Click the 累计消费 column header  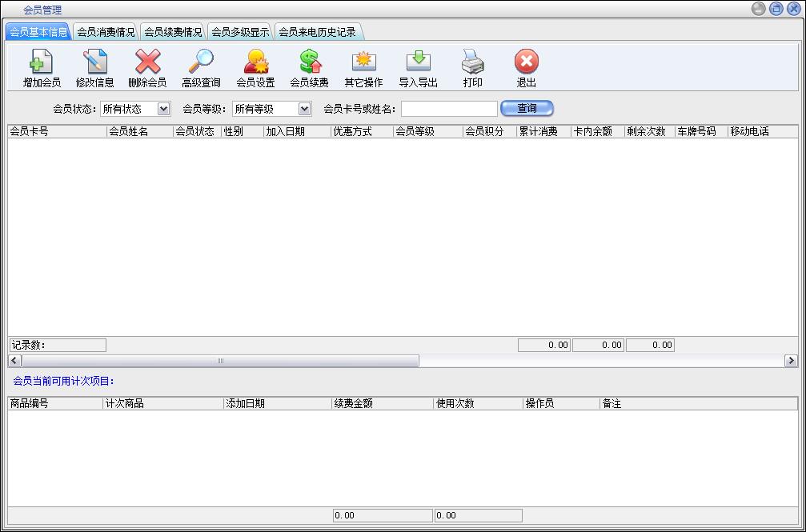click(543, 132)
